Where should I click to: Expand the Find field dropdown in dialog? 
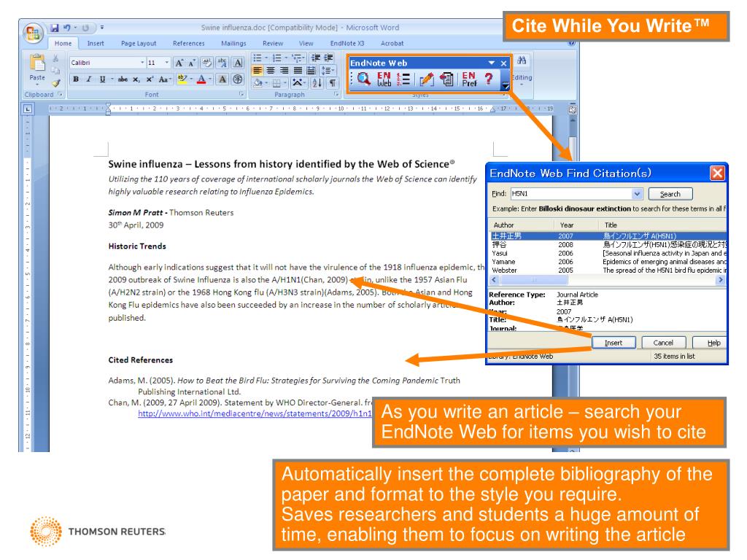pos(637,194)
